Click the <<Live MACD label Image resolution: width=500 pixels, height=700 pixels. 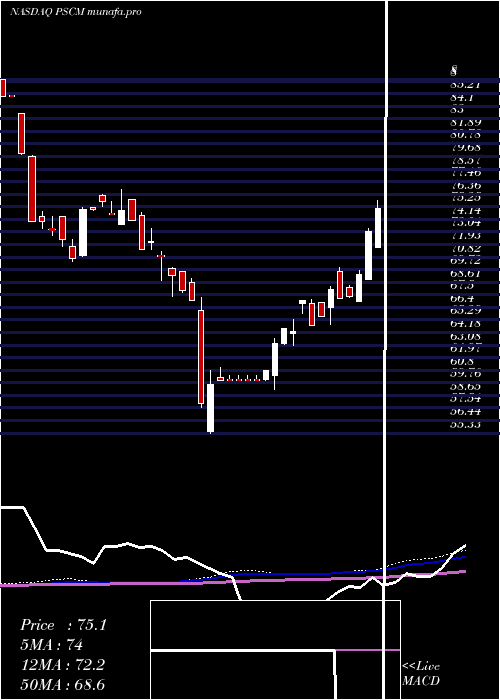(421, 674)
